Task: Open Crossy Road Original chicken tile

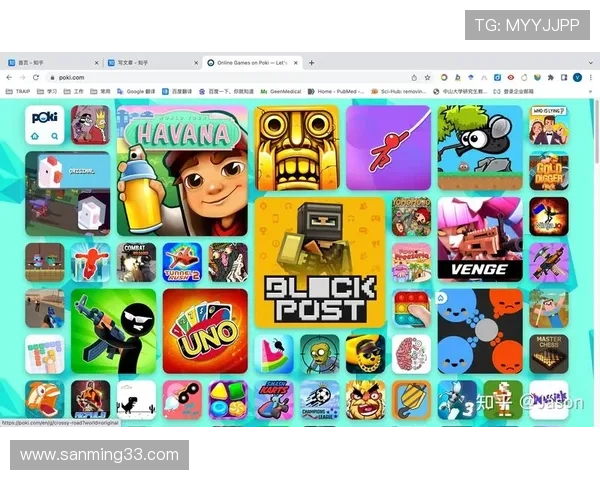Action: click(68, 193)
